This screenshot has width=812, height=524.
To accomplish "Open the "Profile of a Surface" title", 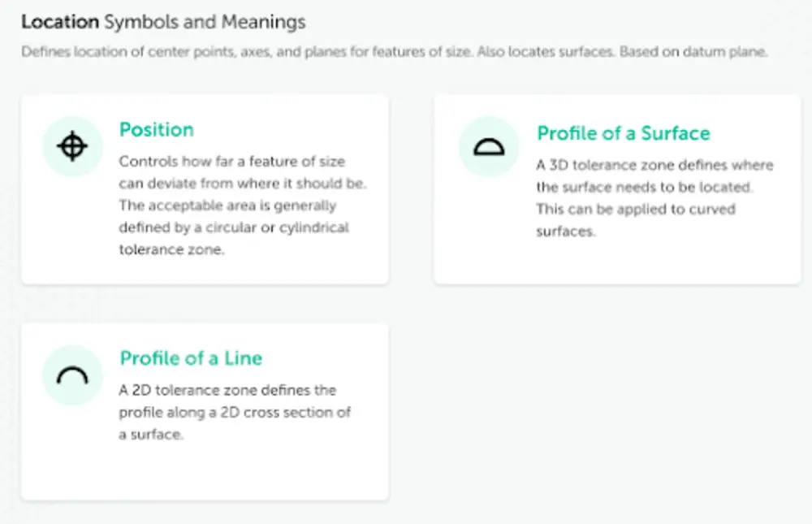I will tap(623, 133).
